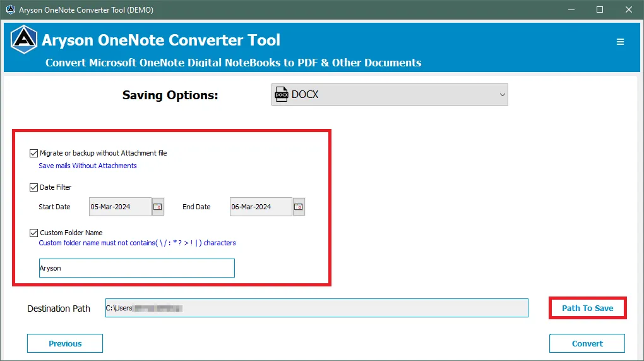Click the DOCX file format icon
644x361 pixels.
[x=282, y=95]
